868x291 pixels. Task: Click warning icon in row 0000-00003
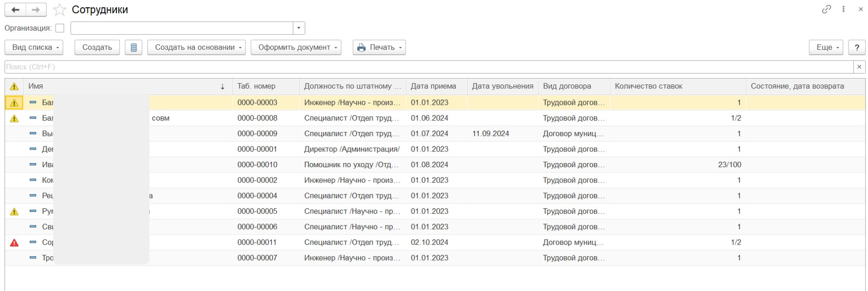point(14,103)
